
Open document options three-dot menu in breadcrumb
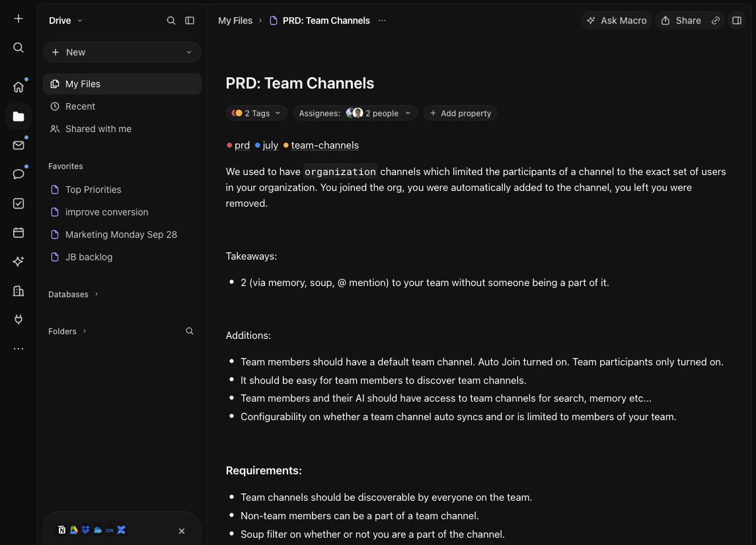click(x=382, y=20)
